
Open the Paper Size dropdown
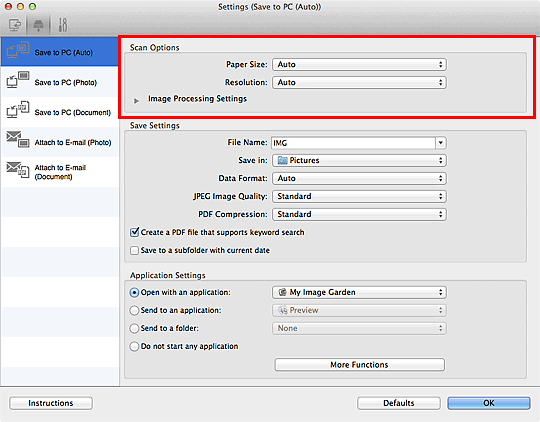[x=359, y=64]
